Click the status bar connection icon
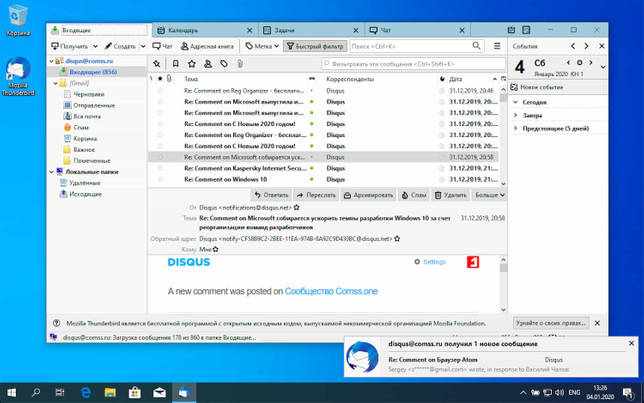The height and width of the screenshot is (403, 644). 54,337
